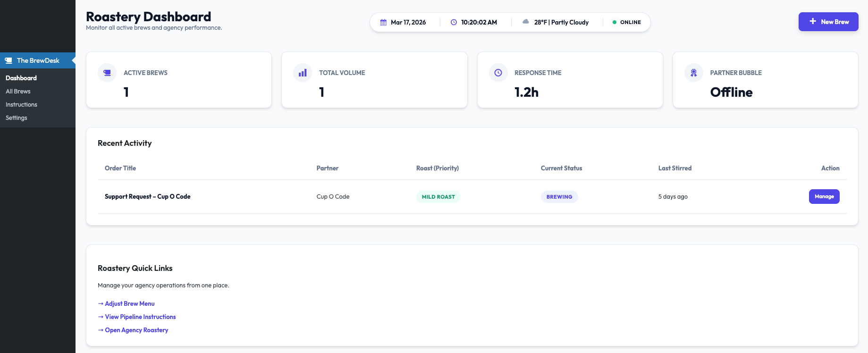Image resolution: width=868 pixels, height=353 pixels.
Task: Select the MILD ROAST priority badge
Action: coord(438,197)
